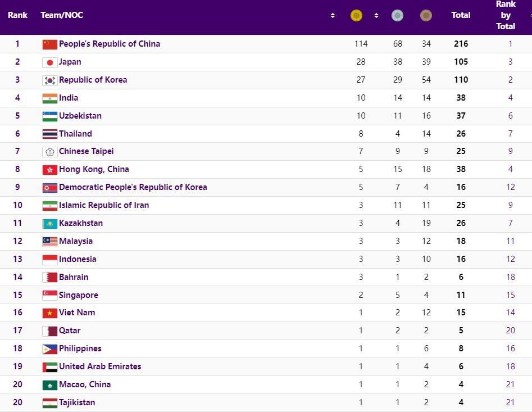
Task: Click the Viet Nam flag icon
Action: coord(49,313)
